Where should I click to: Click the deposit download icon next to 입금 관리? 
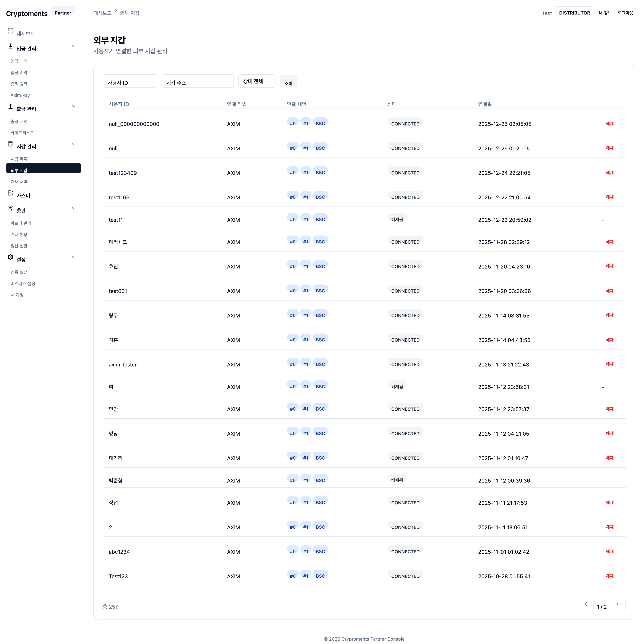coord(10,46)
